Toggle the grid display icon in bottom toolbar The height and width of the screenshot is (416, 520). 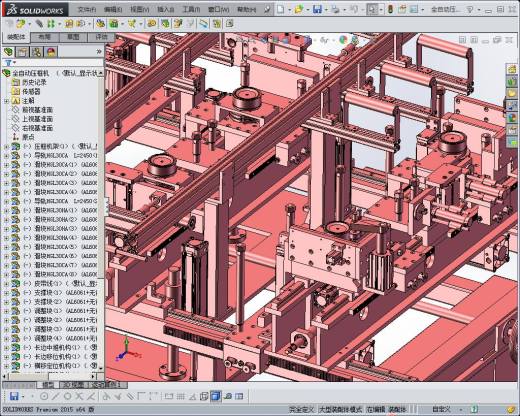[x=180, y=396]
